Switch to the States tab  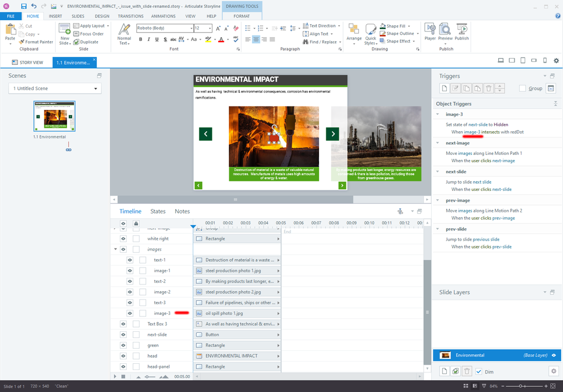click(158, 211)
